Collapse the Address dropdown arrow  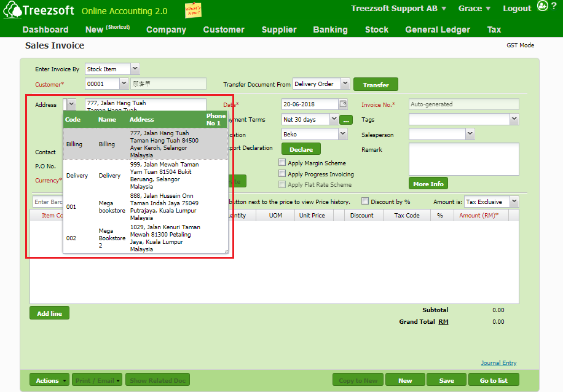[71, 104]
